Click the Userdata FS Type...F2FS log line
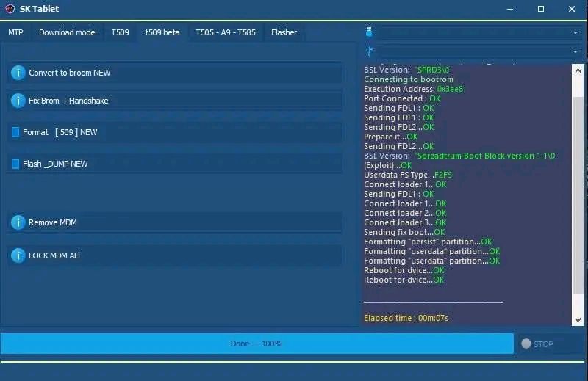Screen dimensions: 588x381 click(408, 175)
